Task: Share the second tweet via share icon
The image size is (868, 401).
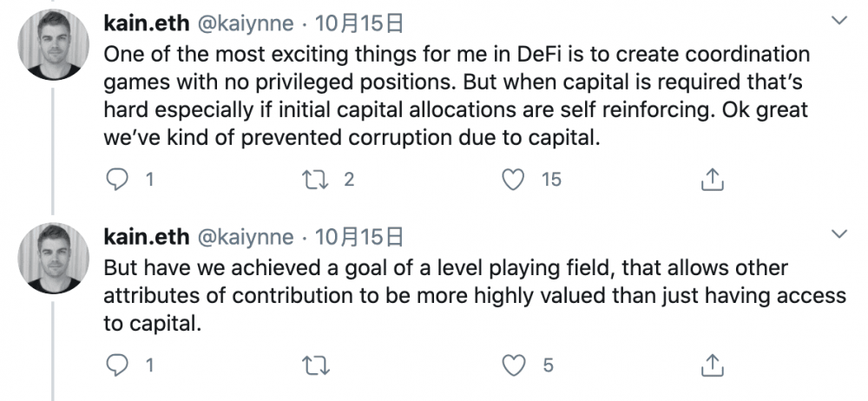Action: [x=711, y=366]
